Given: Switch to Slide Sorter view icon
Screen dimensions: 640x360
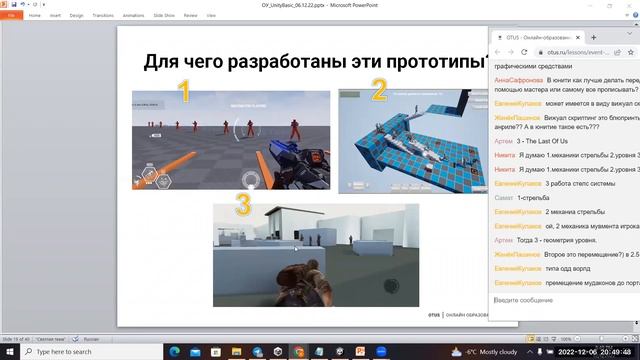Looking at the screenshot, I should click(x=538, y=339).
